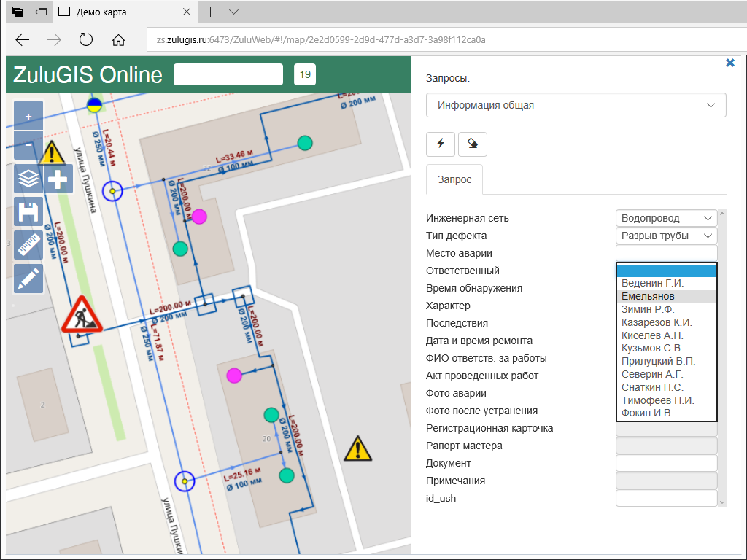The width and height of the screenshot is (747, 560).
Task: Activate the pencil edit tool
Action: [28, 279]
